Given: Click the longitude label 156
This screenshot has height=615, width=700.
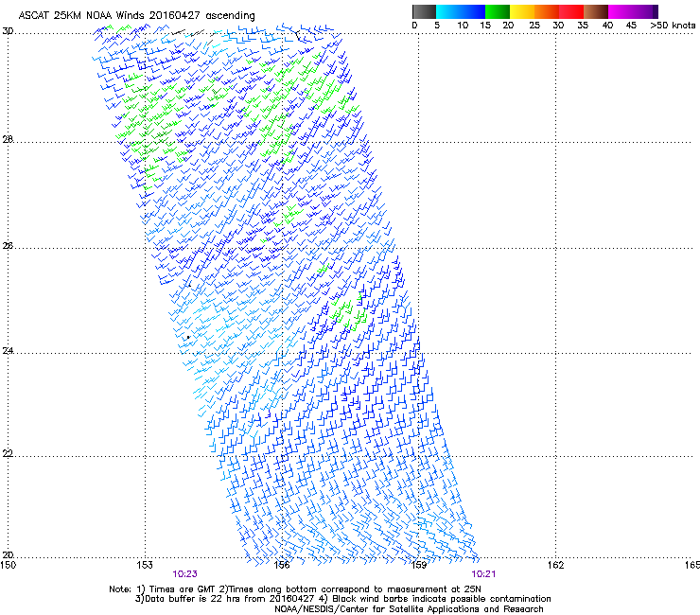Looking at the screenshot, I should [x=282, y=565].
